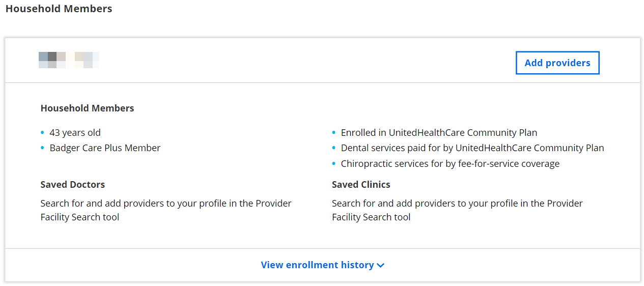Open the View enrollment history link
The width and height of the screenshot is (644, 286).
pyautogui.click(x=317, y=265)
